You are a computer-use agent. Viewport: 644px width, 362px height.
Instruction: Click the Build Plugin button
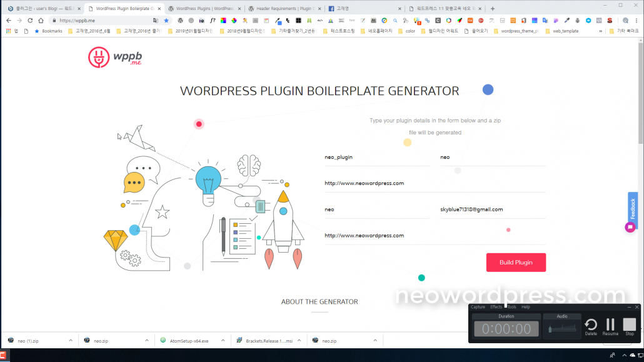point(516,263)
